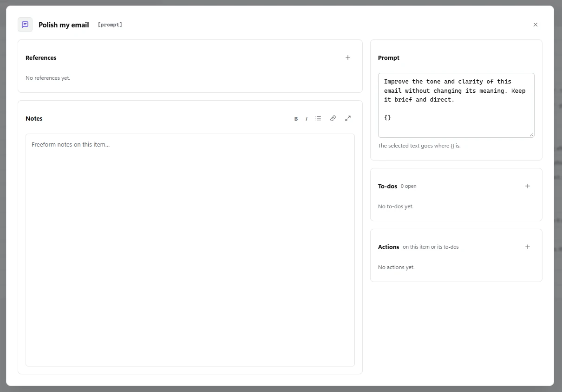Click inside the Prompt text box
This screenshot has height=392, width=562.
click(456, 105)
